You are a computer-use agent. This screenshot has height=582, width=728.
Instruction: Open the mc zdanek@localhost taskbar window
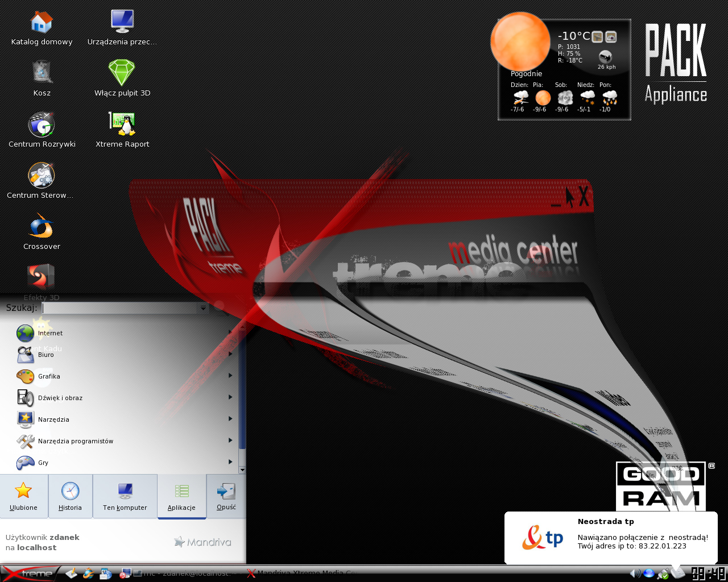[x=189, y=573]
